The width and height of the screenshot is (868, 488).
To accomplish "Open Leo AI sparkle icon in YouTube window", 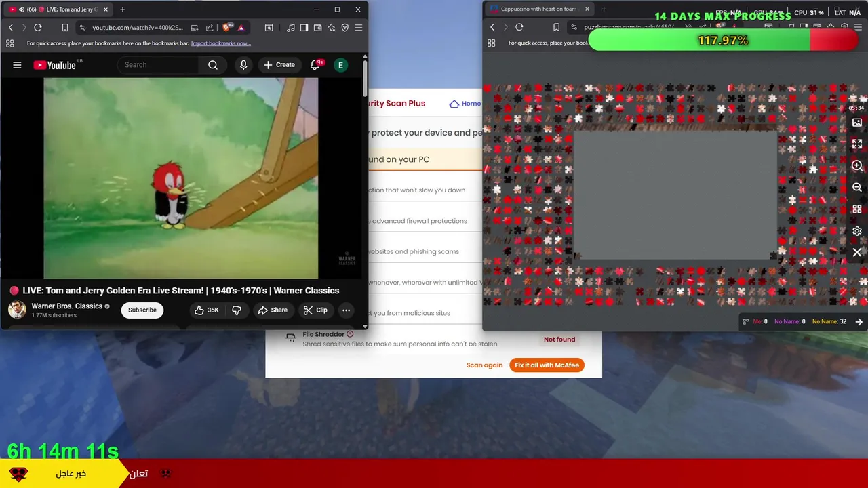I will [332, 28].
